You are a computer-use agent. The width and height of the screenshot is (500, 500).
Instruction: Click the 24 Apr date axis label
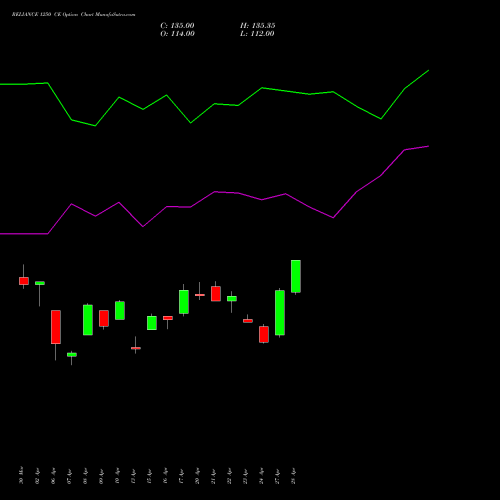coord(261,476)
